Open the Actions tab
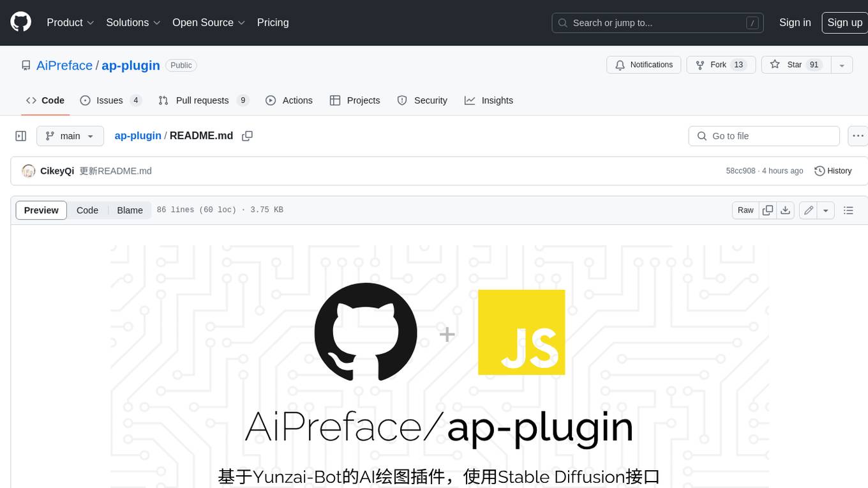 (289, 100)
